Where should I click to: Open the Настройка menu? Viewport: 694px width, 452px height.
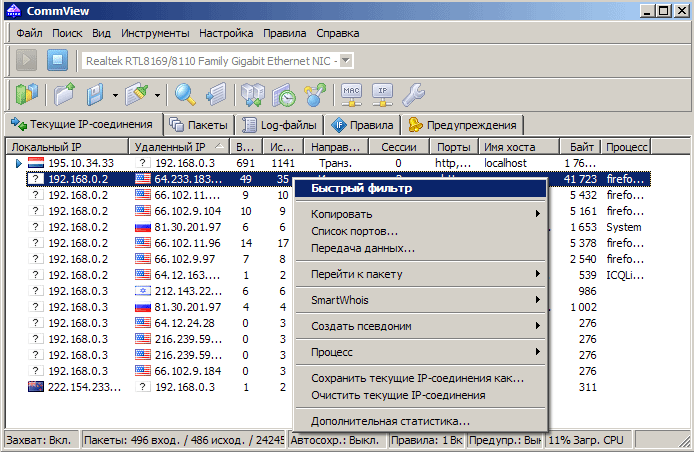pyautogui.click(x=226, y=33)
